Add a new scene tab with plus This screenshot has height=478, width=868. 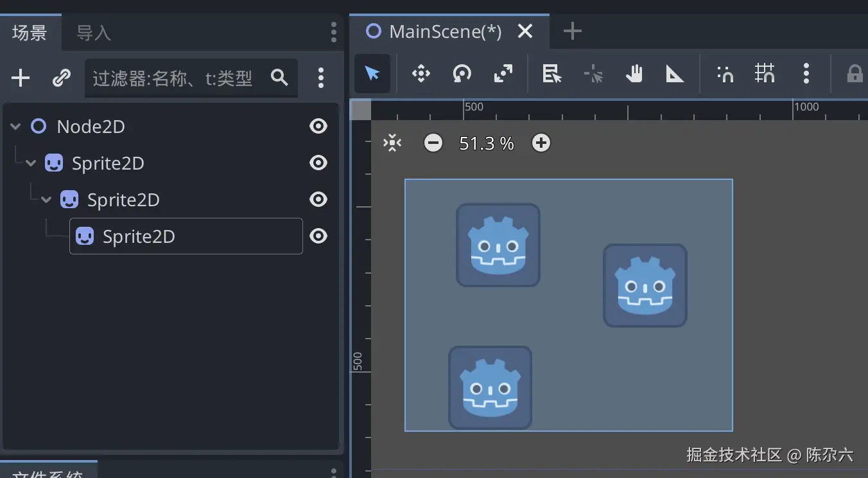tap(572, 31)
